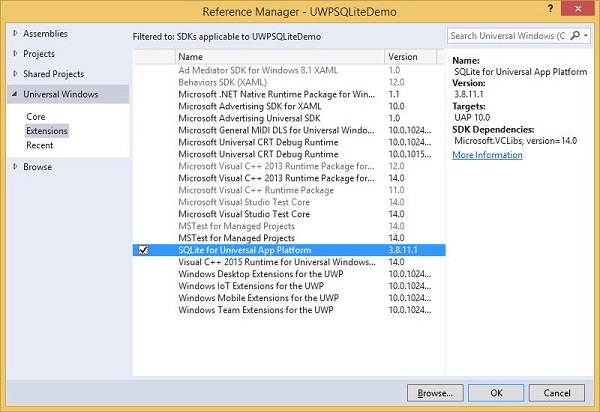Viewport: 600px width, 412px height.
Task: Confirm with the OK button
Action: (496, 393)
